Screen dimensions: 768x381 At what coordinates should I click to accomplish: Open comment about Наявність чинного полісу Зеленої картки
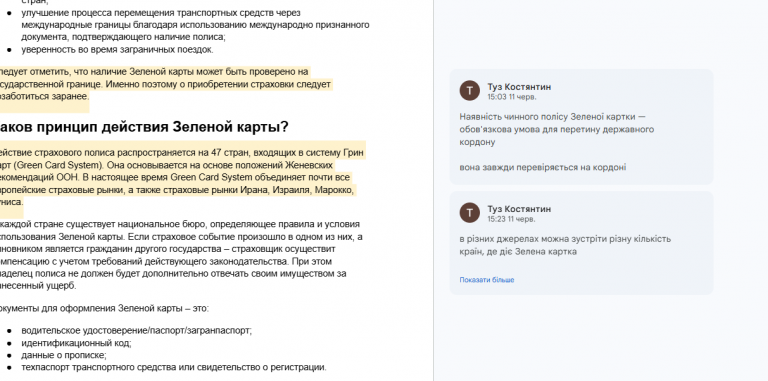[x=581, y=127]
